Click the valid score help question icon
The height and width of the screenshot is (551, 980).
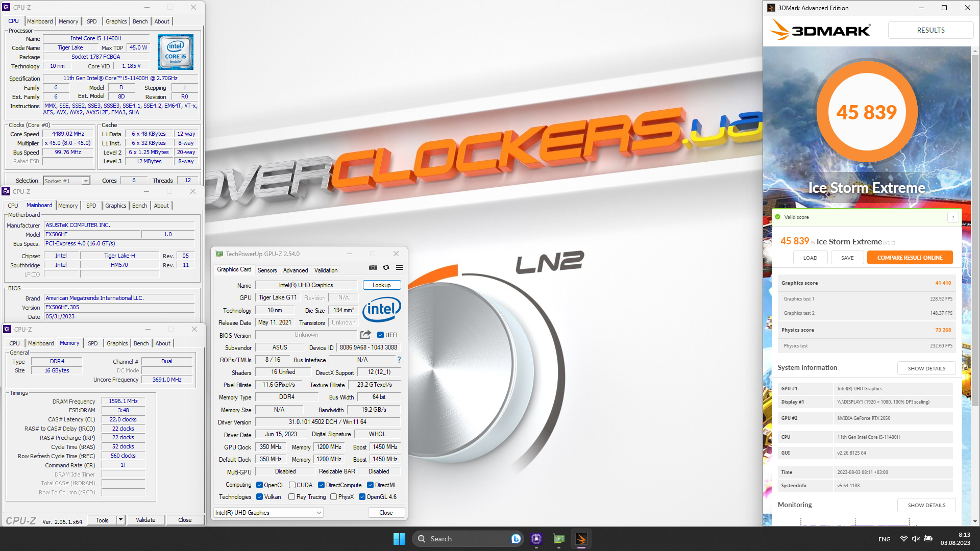tap(952, 217)
